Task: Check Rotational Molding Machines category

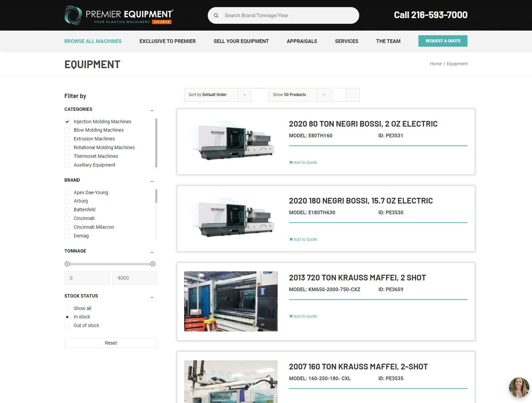Action: coord(67,148)
